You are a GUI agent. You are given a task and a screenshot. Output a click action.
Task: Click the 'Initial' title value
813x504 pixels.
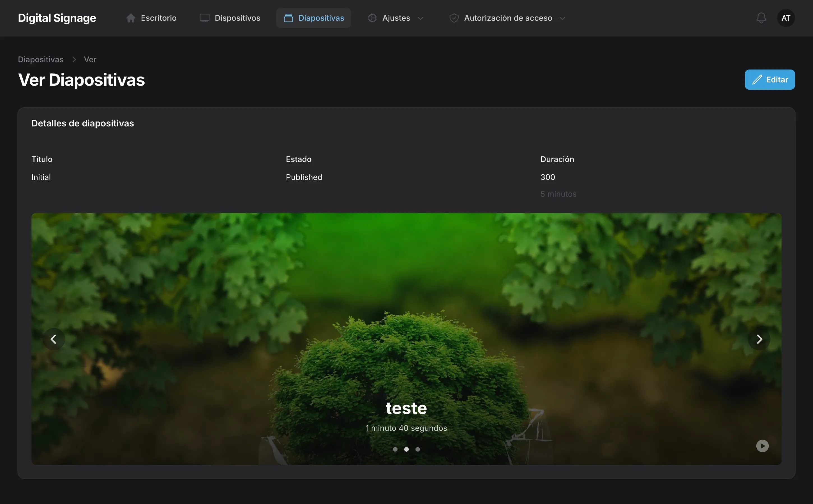(41, 177)
